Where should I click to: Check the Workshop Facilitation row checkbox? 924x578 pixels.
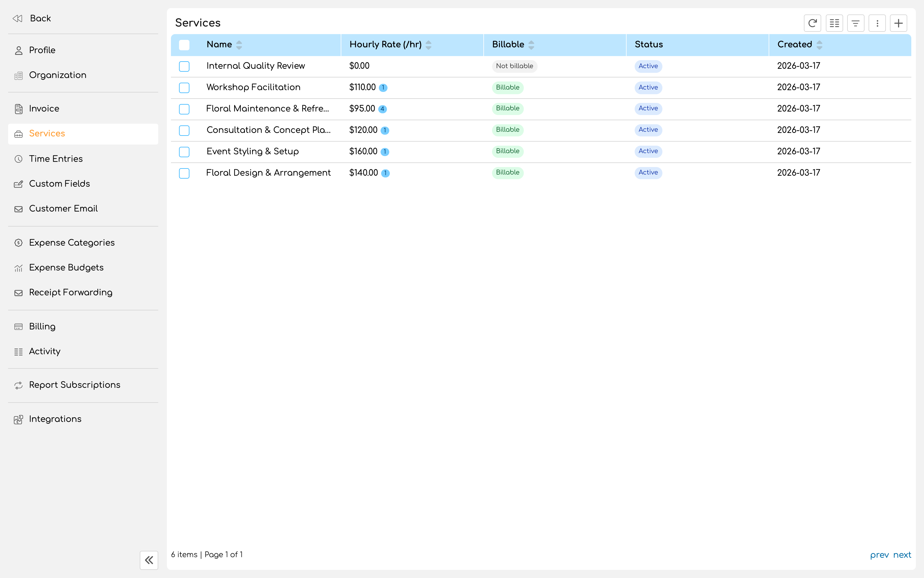click(184, 88)
